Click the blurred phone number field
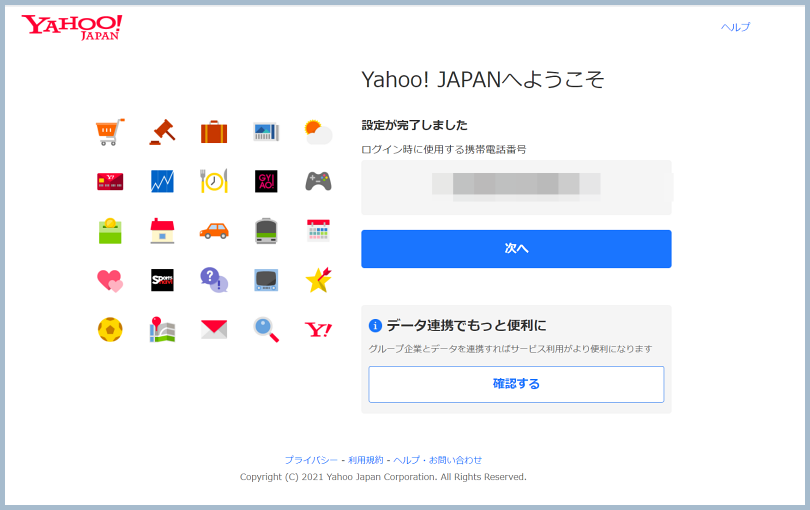 (x=516, y=187)
